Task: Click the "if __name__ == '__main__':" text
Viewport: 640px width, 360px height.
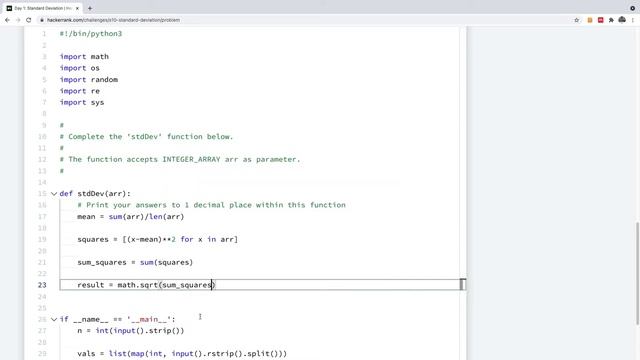Action: pos(118,319)
